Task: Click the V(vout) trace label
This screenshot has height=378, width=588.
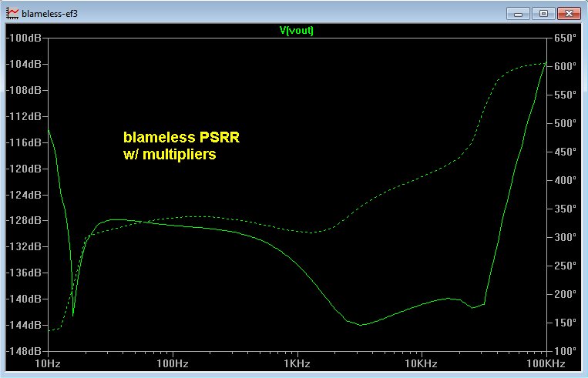Action: coord(296,31)
